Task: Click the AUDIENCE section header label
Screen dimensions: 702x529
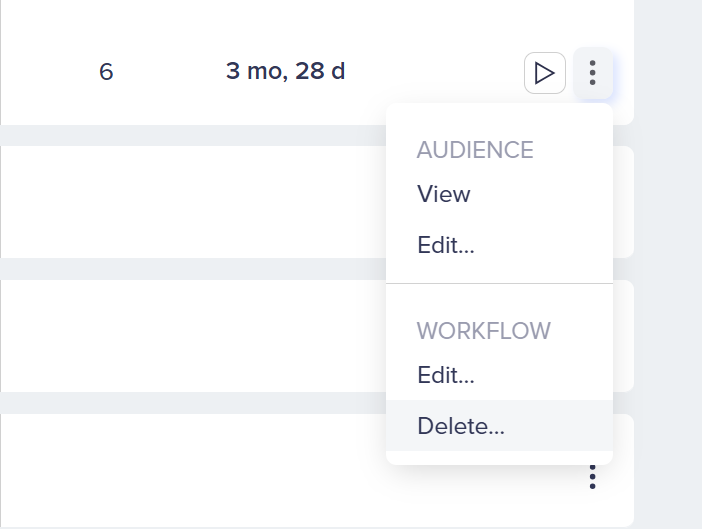Action: [x=475, y=150]
